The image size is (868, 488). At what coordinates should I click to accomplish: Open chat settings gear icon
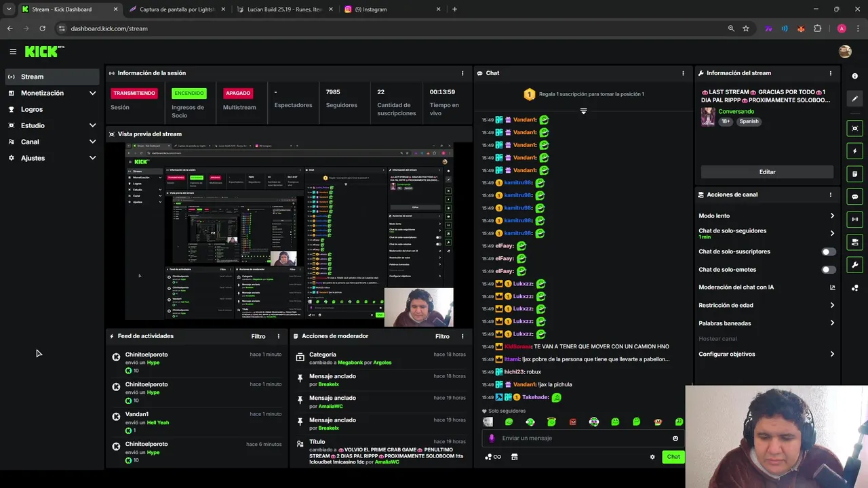[652, 457]
